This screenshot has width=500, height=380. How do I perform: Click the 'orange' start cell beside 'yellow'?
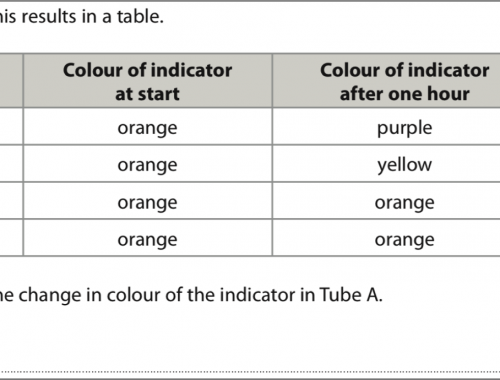click(148, 163)
